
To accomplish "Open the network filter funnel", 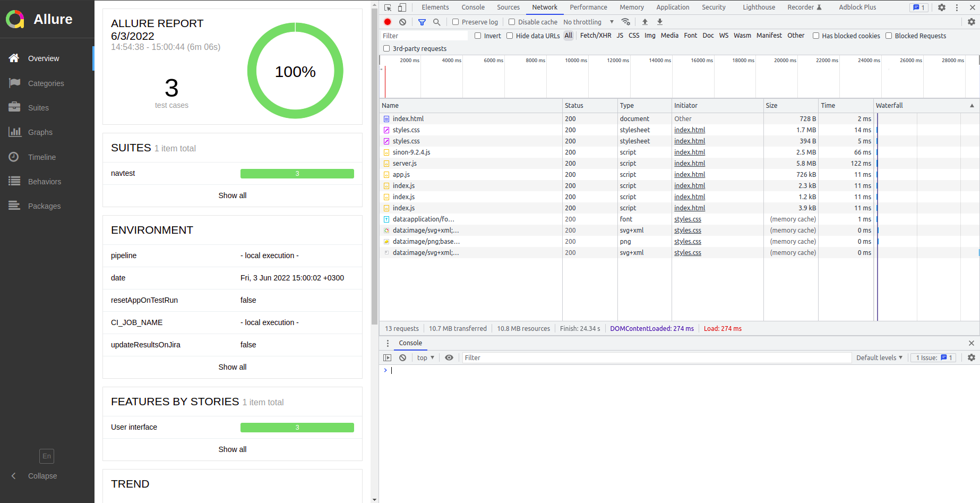I will (422, 22).
